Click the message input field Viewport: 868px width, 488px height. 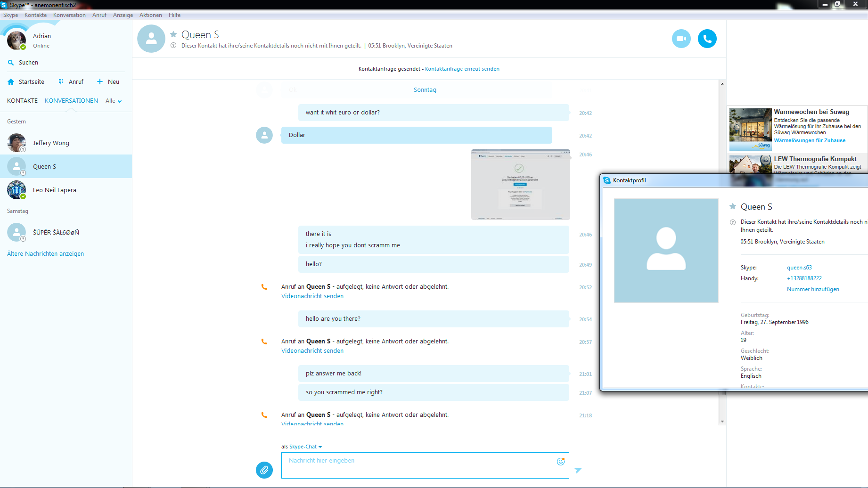click(425, 465)
